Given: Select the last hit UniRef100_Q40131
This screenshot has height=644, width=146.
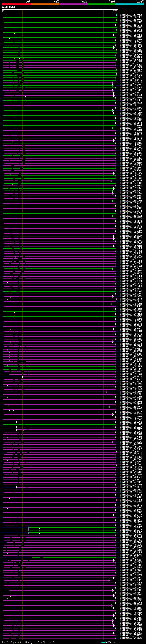Looking at the screenshot, I should 131,638.
